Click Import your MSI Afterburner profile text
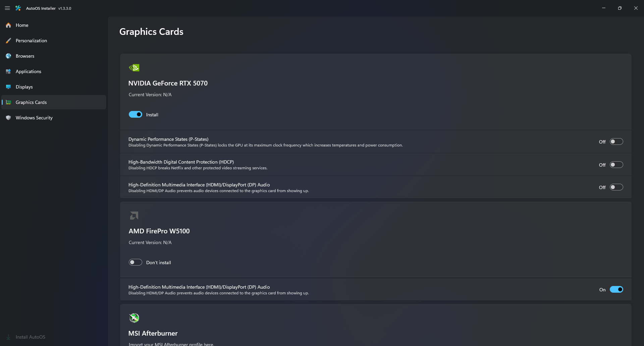The image size is (644, 346). pyautogui.click(x=171, y=344)
